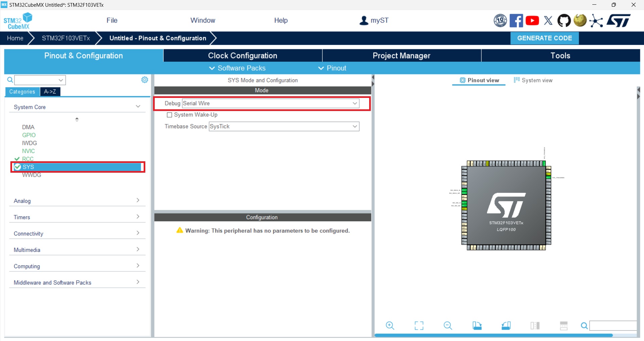The width and height of the screenshot is (644, 341).
Task: Click the horizontal scrollbar under the pinout view
Action: coord(493,335)
